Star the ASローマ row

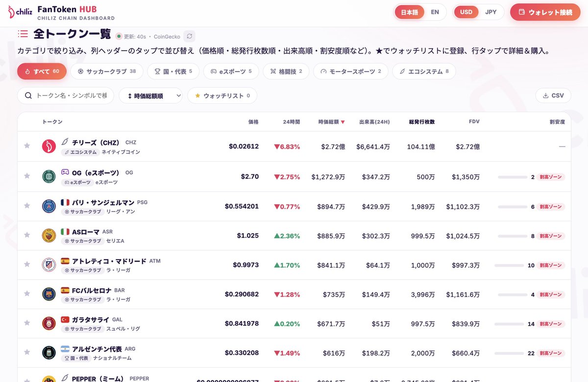point(27,235)
